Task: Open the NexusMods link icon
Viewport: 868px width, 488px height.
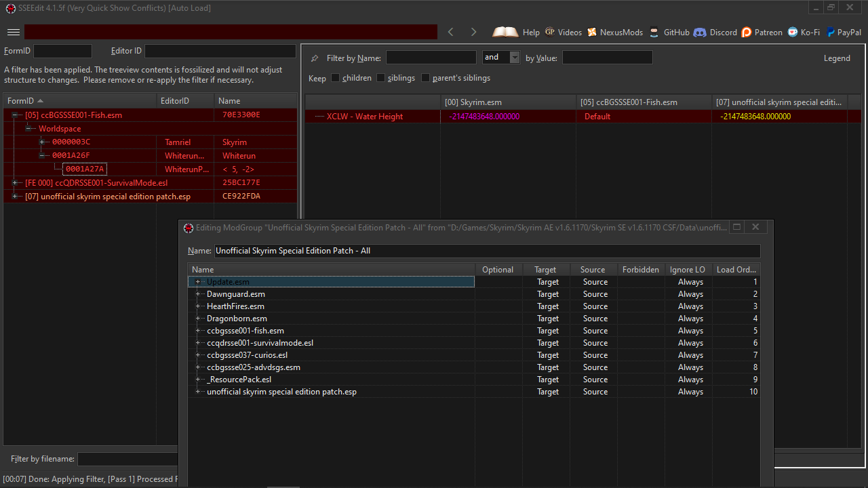Action: tap(592, 32)
